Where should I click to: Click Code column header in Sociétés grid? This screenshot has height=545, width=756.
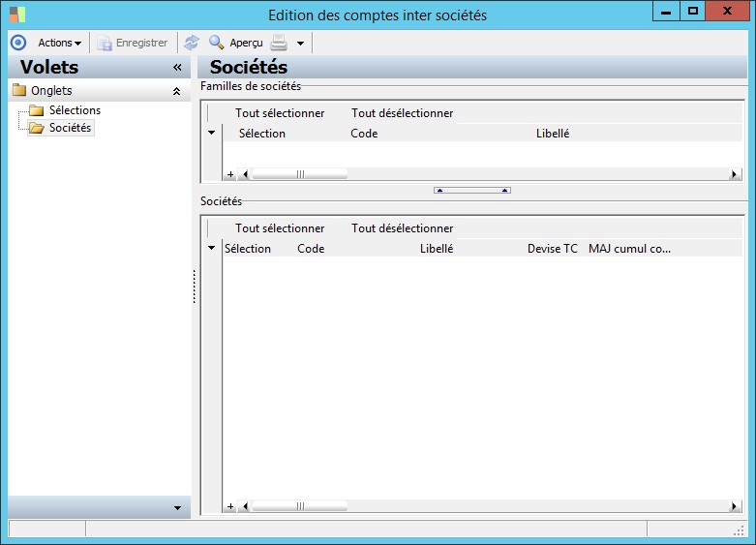311,249
